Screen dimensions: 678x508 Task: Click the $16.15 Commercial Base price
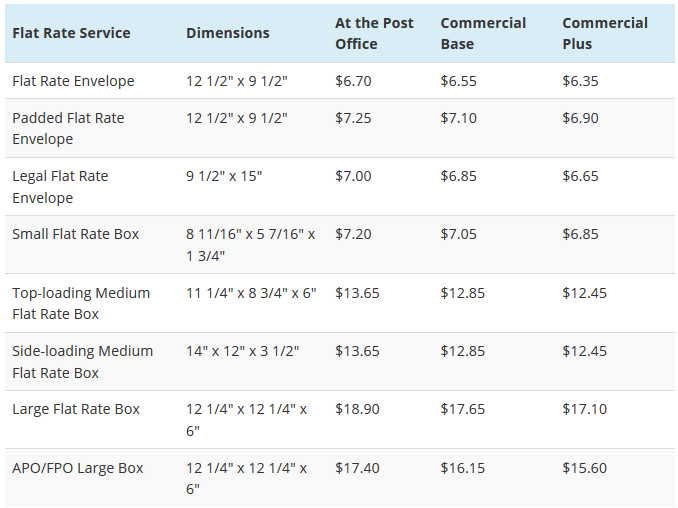pos(463,468)
